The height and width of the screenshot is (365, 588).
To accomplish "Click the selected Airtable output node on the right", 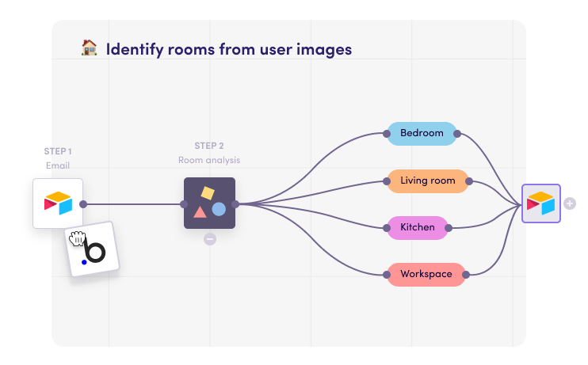I will [541, 203].
